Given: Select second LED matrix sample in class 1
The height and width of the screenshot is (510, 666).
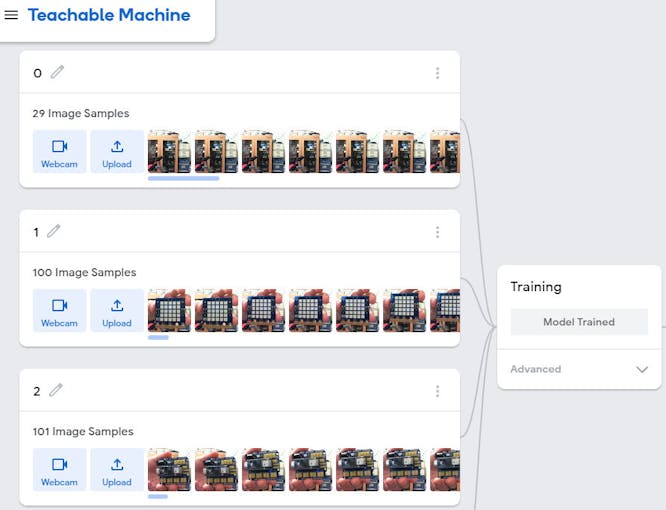Looking at the screenshot, I should 216,310.
